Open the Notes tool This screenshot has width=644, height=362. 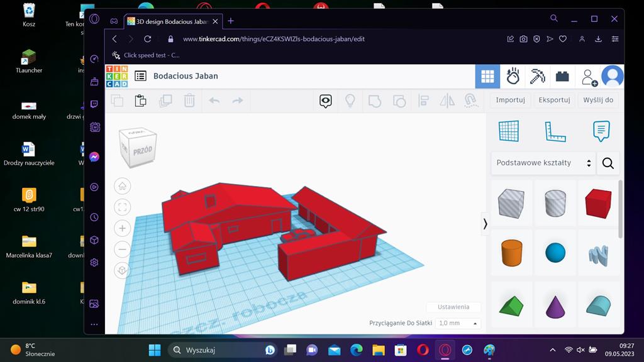click(601, 131)
